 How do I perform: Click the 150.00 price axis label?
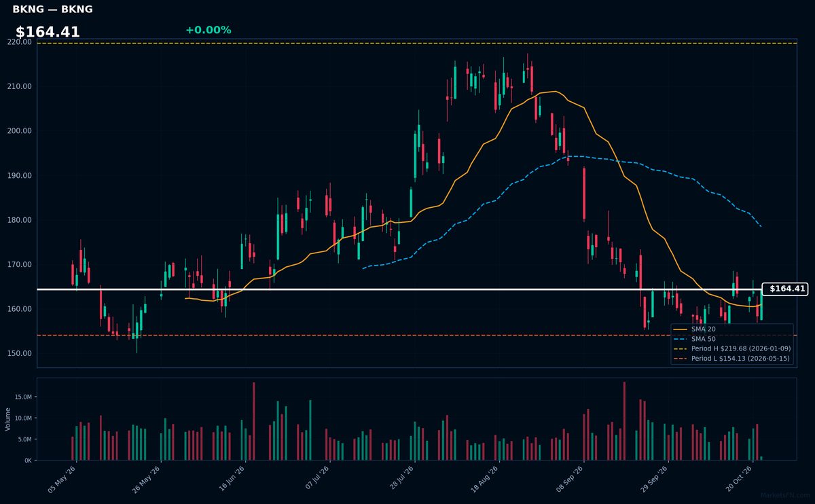tap(20, 353)
